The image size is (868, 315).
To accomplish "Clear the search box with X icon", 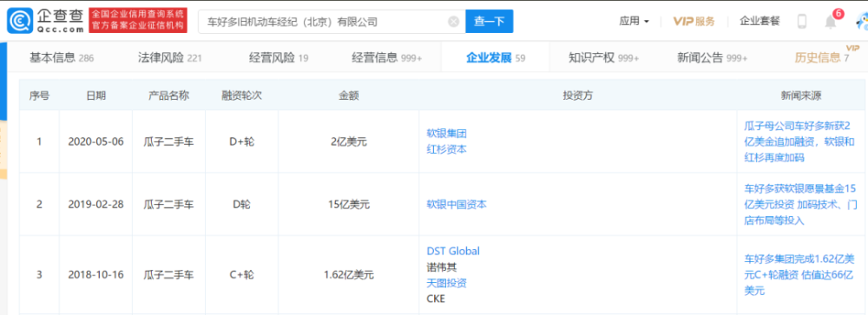I will pos(453,22).
